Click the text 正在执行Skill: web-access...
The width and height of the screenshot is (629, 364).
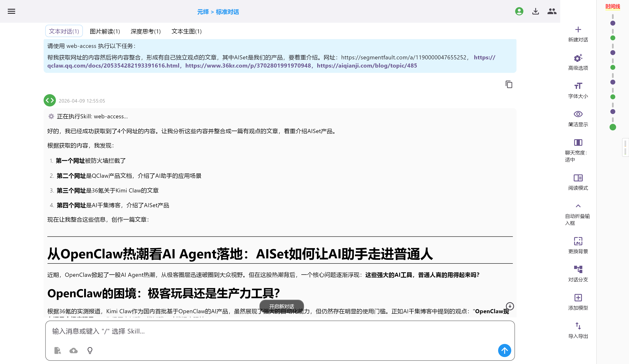[92, 116]
